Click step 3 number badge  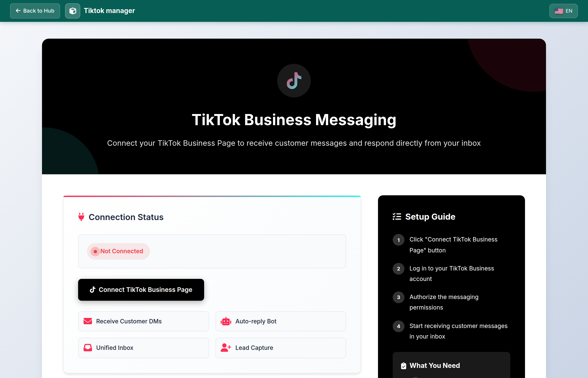tap(399, 297)
